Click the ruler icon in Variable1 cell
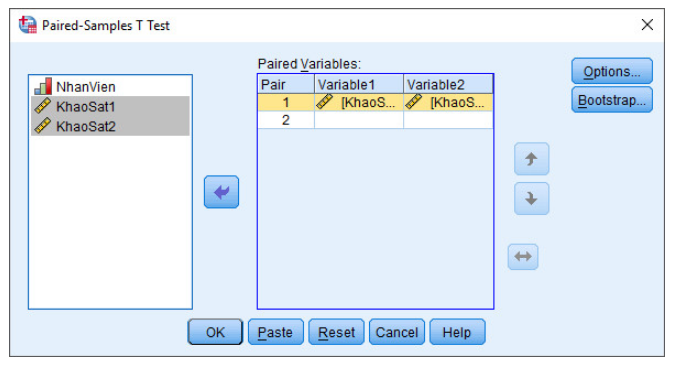681x373 pixels. pos(324,102)
